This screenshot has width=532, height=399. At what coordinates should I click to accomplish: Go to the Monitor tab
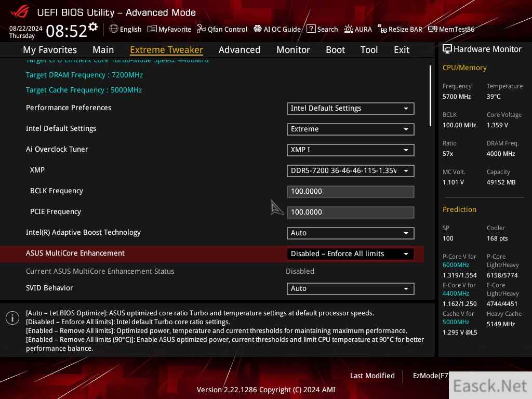pyautogui.click(x=293, y=50)
